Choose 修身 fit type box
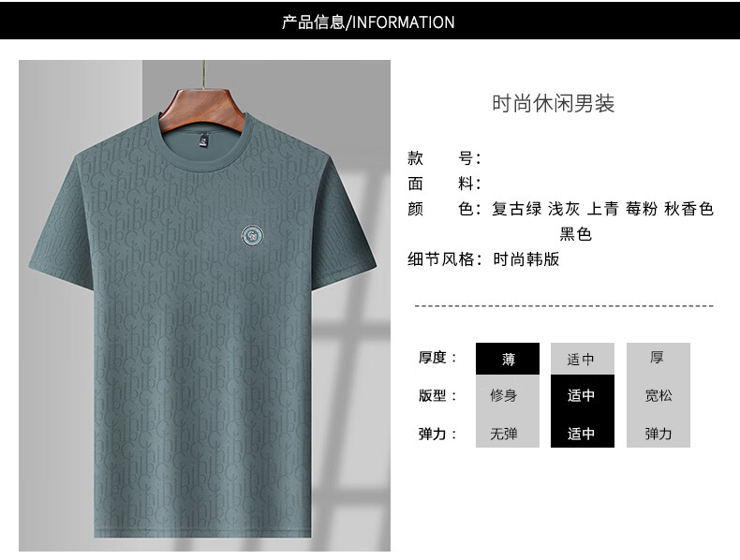 point(508,395)
